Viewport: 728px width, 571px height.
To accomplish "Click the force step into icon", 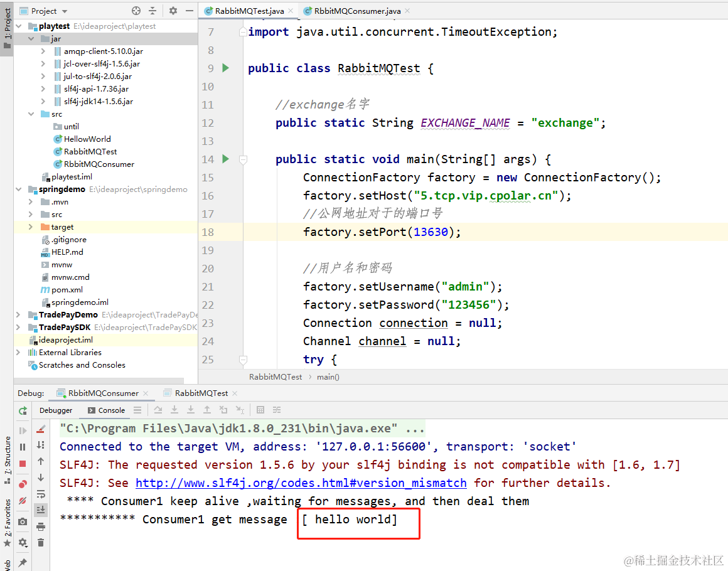I will coord(191,410).
